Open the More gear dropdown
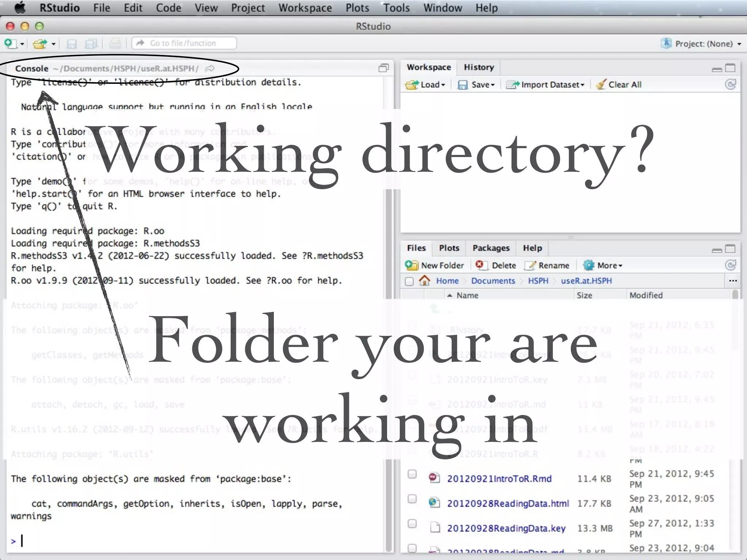 (602, 265)
